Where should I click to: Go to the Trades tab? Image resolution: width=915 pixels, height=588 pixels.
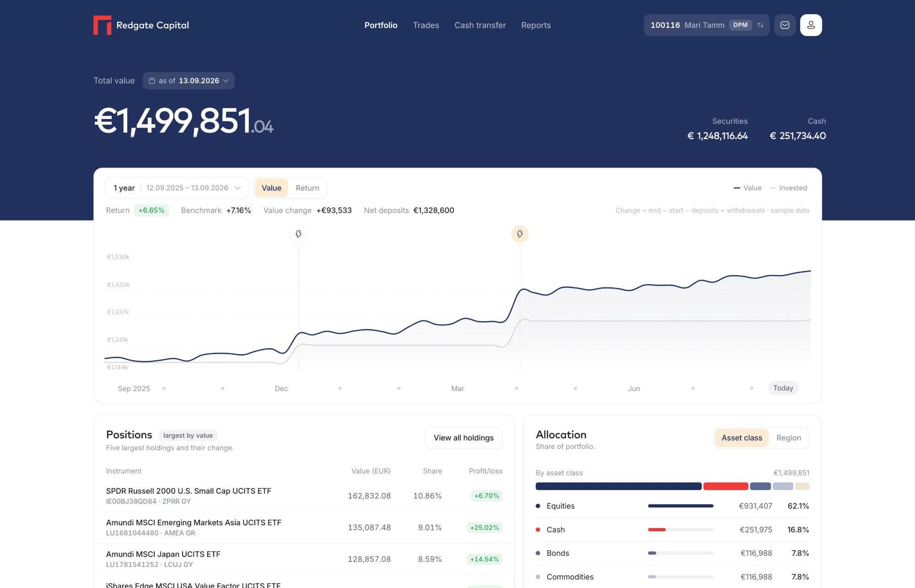pyautogui.click(x=426, y=25)
